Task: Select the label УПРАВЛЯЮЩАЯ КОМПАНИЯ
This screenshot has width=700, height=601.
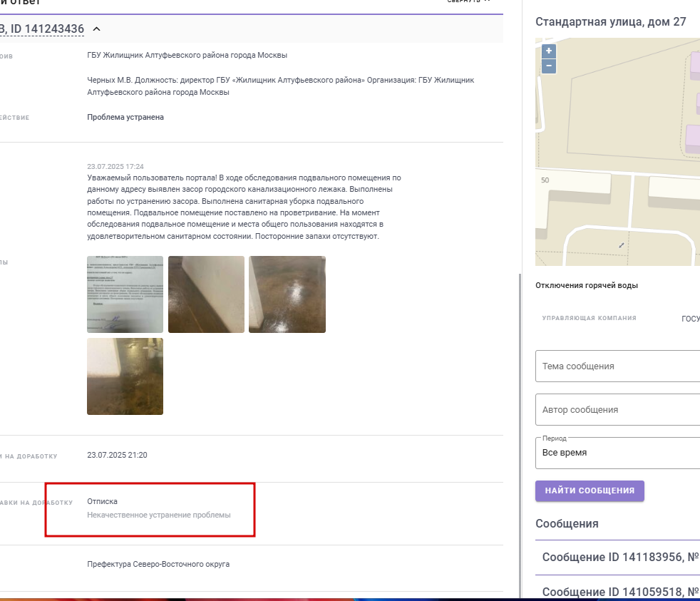Action: pyautogui.click(x=590, y=318)
